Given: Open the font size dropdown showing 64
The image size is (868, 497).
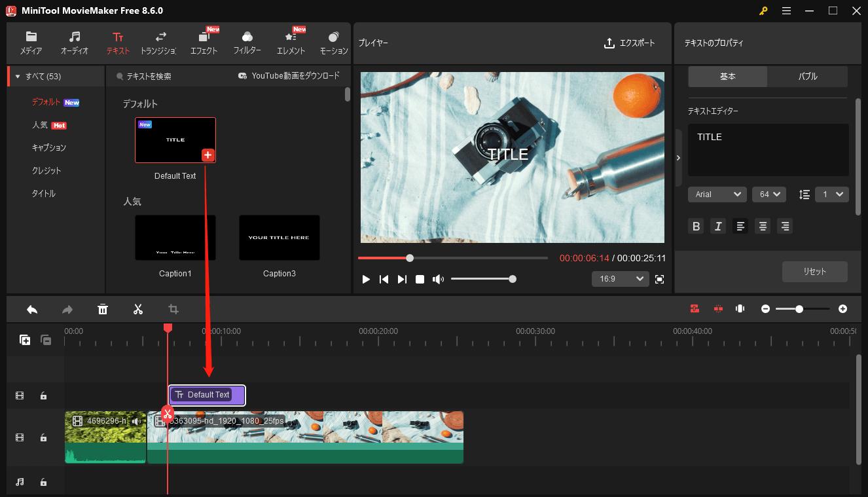Looking at the screenshot, I should pos(769,194).
